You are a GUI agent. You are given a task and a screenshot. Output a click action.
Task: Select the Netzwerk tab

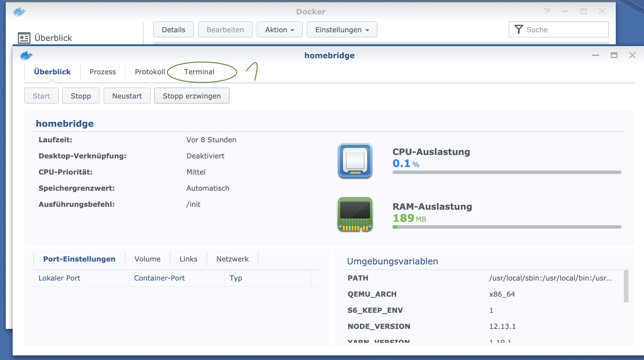pos(233,259)
